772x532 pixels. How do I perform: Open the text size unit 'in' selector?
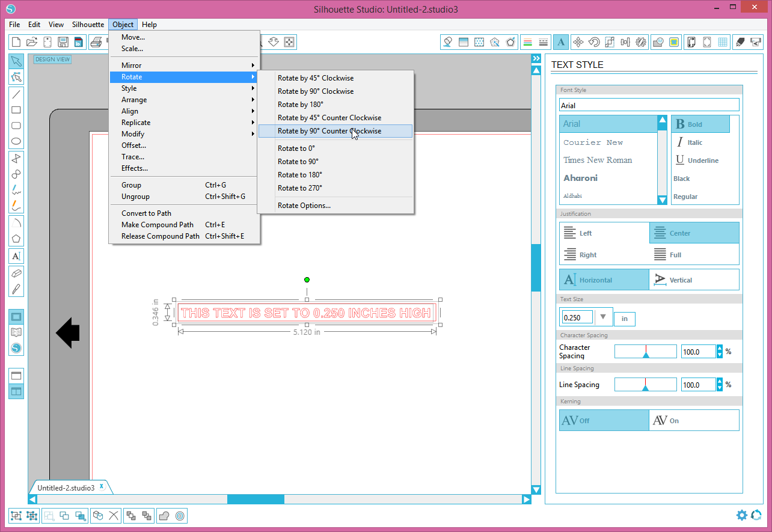(x=625, y=319)
